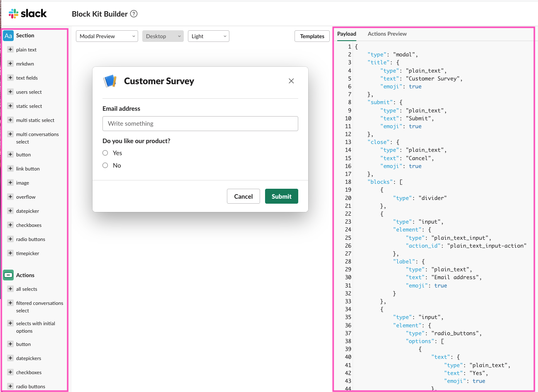Open the Desktop device dropdown
Viewport: 538px width, 392px height.
click(163, 36)
